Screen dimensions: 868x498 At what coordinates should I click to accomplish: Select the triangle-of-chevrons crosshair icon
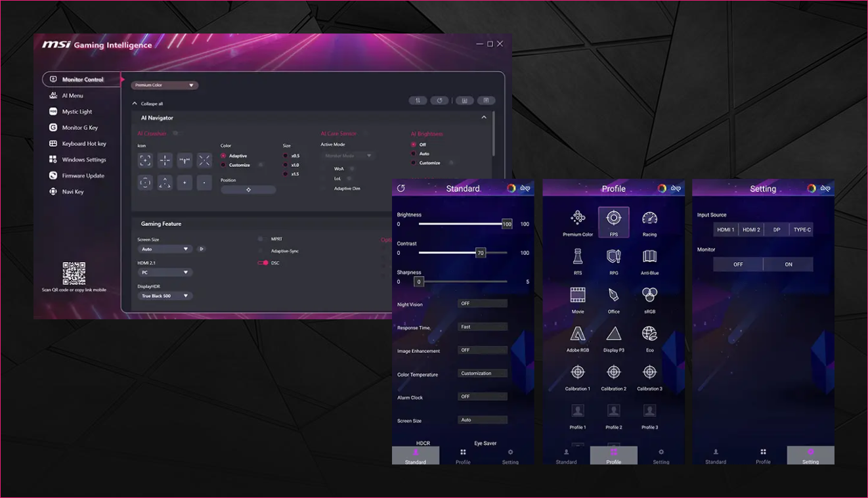click(x=165, y=183)
